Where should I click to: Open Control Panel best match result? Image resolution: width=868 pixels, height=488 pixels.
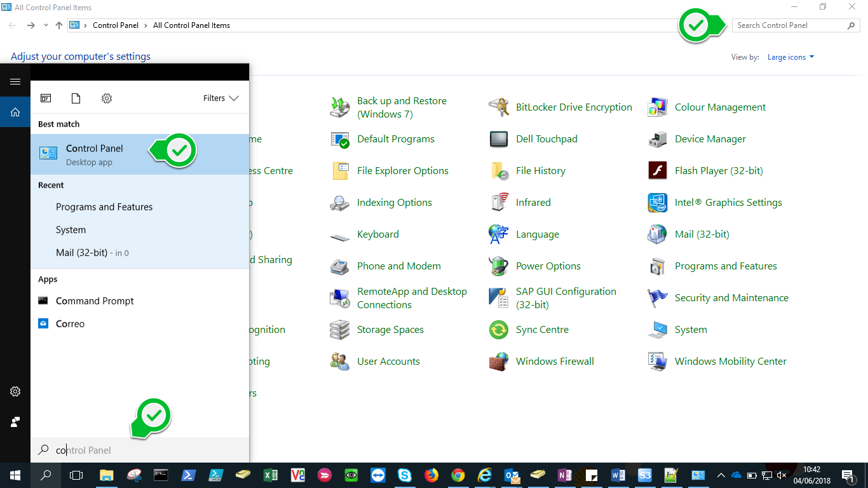tap(140, 154)
